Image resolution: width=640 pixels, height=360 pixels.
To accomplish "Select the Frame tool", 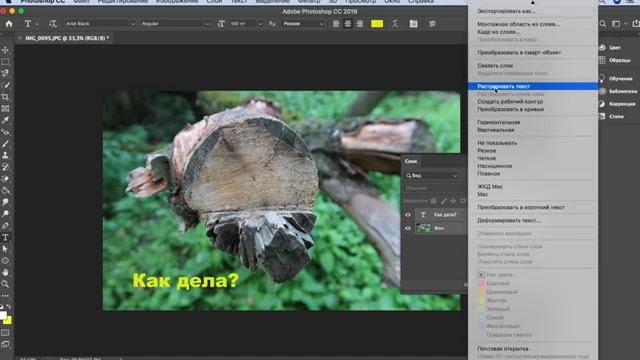I will tap(5, 109).
